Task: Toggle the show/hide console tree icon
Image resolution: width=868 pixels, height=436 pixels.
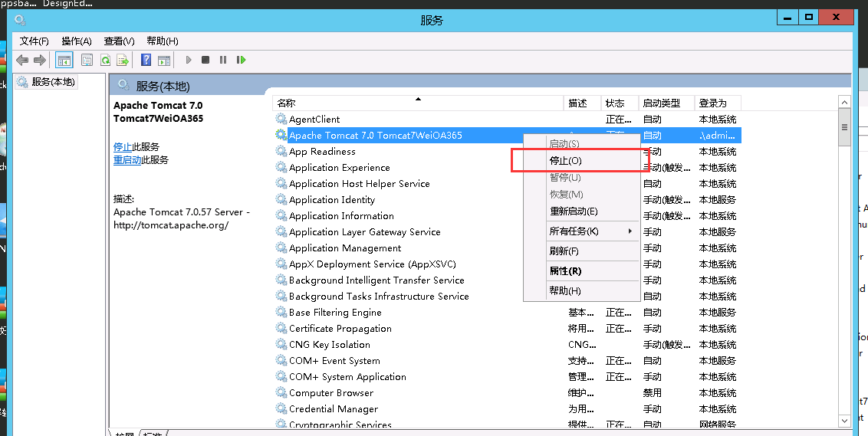Action: coord(64,60)
